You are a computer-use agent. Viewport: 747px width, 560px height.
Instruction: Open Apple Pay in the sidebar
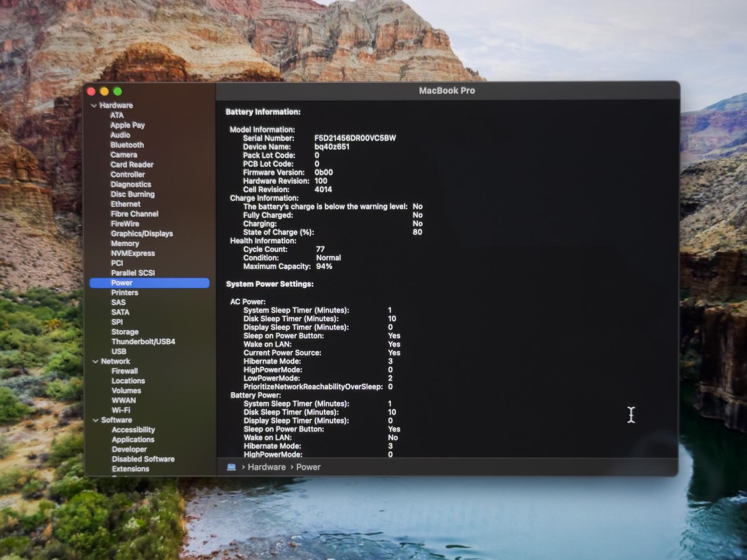pyautogui.click(x=128, y=125)
